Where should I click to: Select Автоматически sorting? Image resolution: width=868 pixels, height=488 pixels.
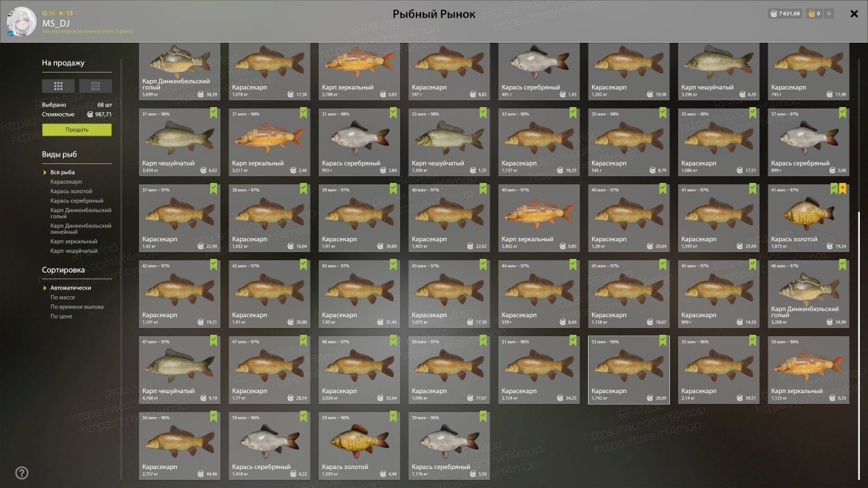point(71,288)
